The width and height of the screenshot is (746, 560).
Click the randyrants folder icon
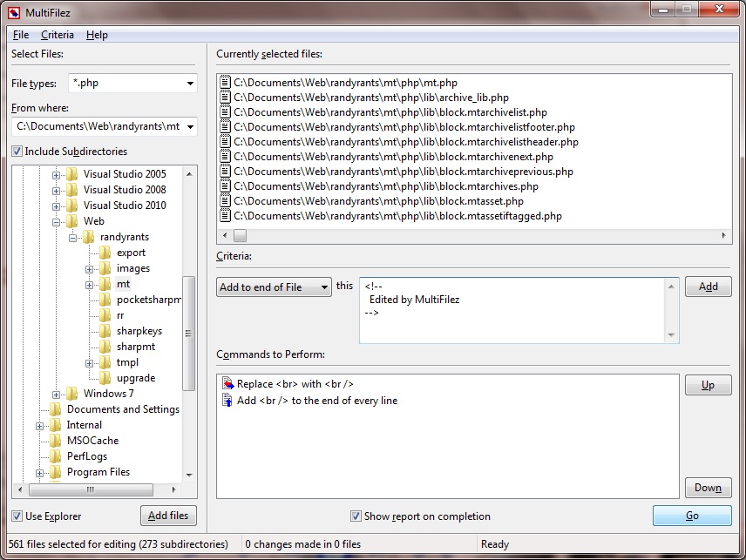pyautogui.click(x=89, y=237)
